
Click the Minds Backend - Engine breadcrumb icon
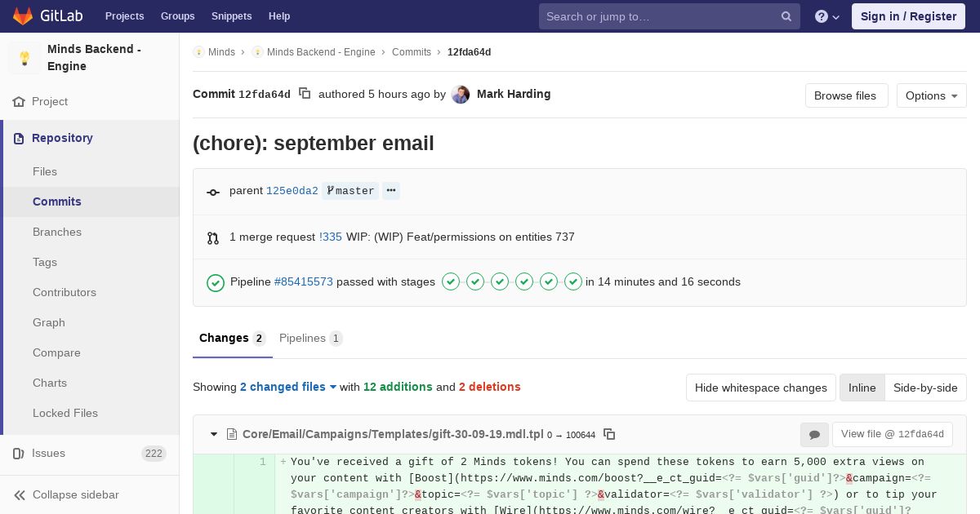tap(257, 51)
